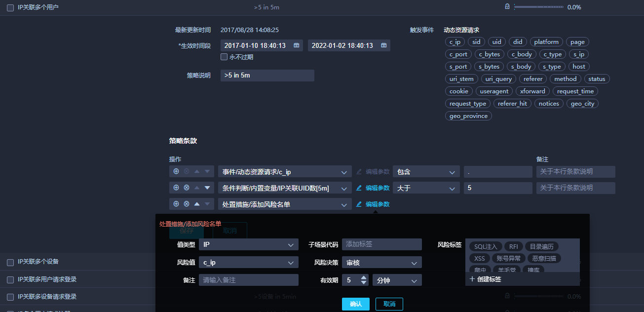Click the referer_hit event field tag
This screenshot has width=644, height=312.
coord(512,104)
